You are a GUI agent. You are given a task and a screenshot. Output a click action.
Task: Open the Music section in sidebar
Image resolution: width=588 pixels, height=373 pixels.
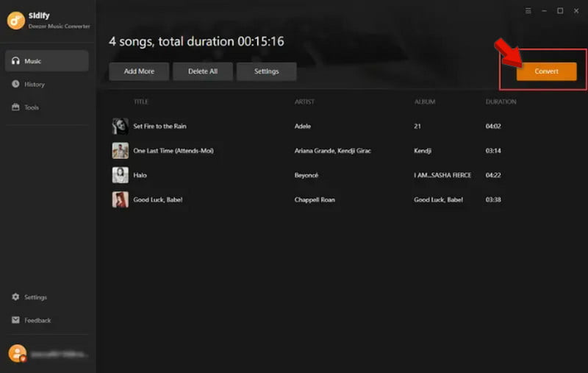pos(47,61)
